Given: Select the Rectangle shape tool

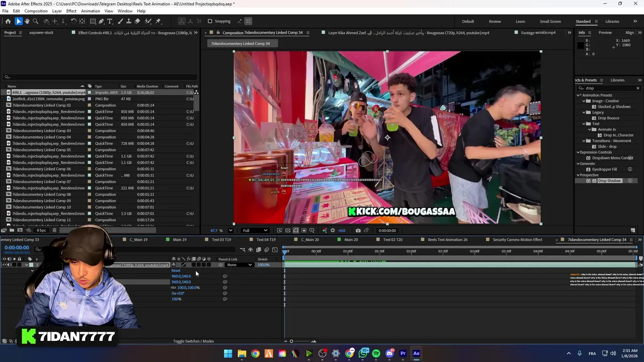Looking at the screenshot, I should click(93, 21).
